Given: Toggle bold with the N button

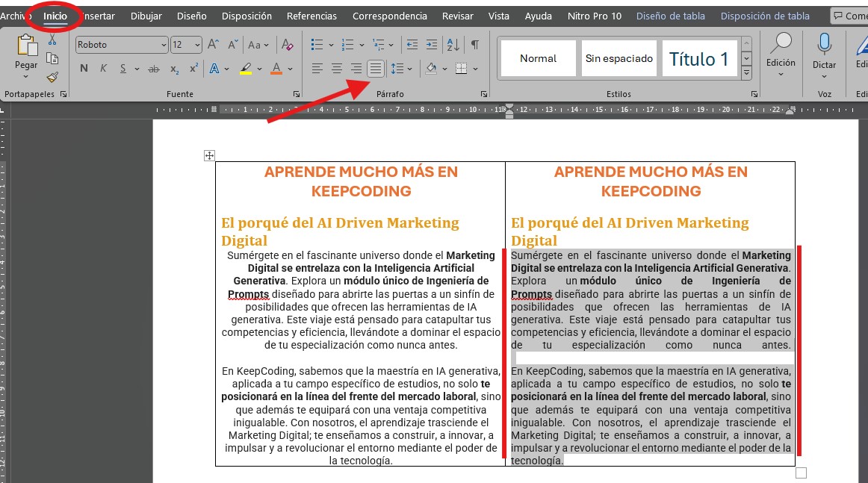Looking at the screenshot, I should tap(84, 69).
